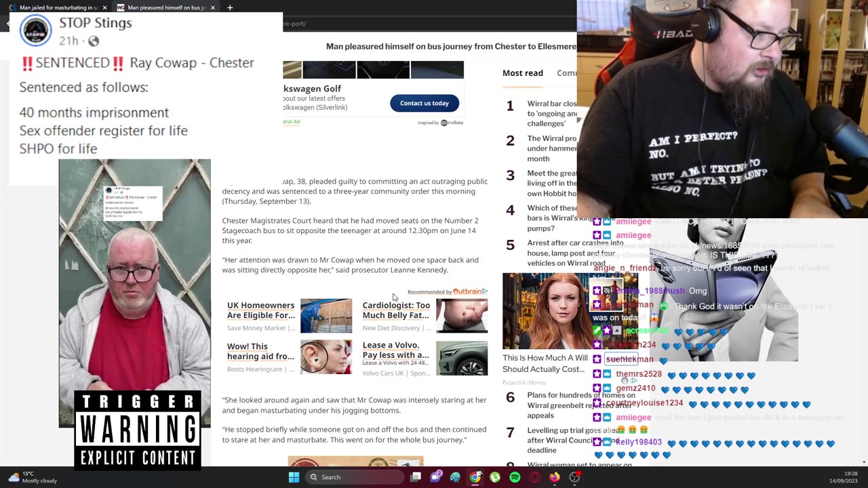The width and height of the screenshot is (868, 488).
Task: Open OBS Studio from the taskbar
Action: tap(574, 477)
